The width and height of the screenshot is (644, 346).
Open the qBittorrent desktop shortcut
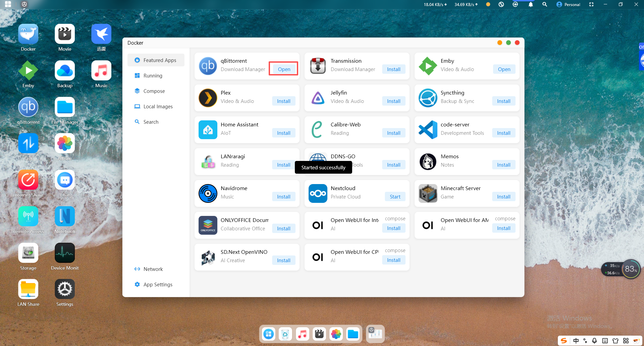click(28, 107)
